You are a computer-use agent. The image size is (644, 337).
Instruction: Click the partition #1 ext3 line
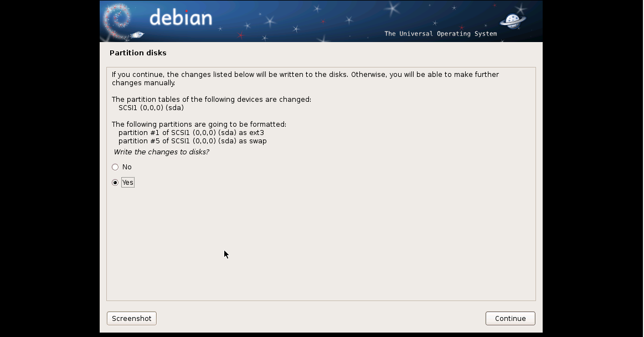[x=191, y=133]
